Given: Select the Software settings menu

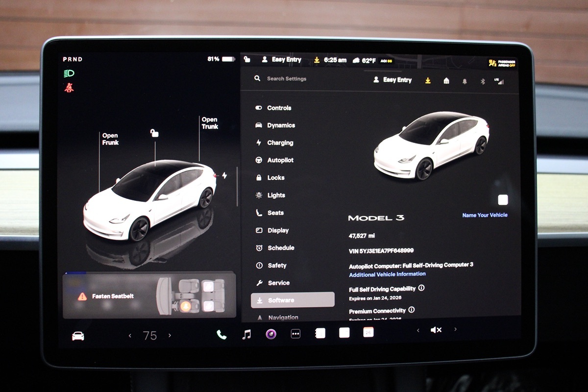Looking at the screenshot, I should pyautogui.click(x=293, y=300).
